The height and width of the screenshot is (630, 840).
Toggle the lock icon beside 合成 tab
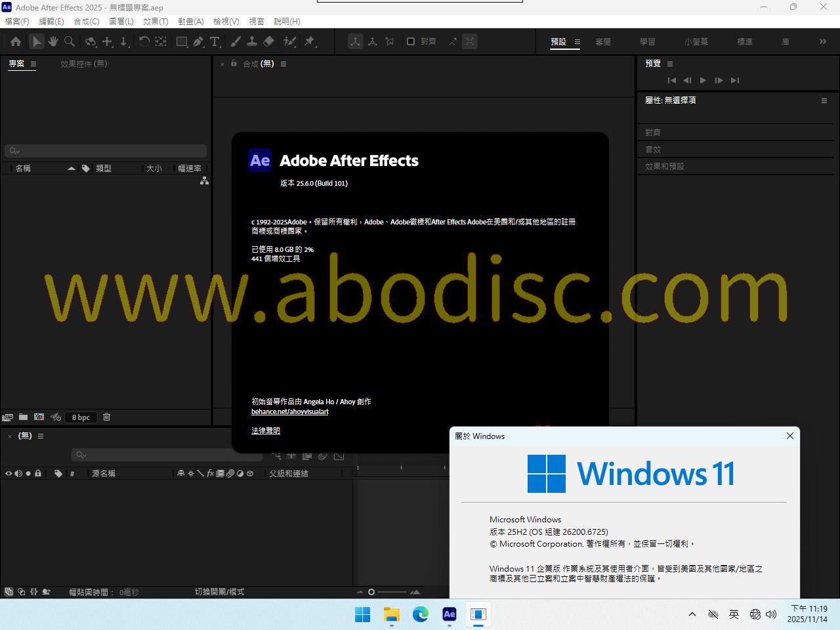pyautogui.click(x=234, y=64)
